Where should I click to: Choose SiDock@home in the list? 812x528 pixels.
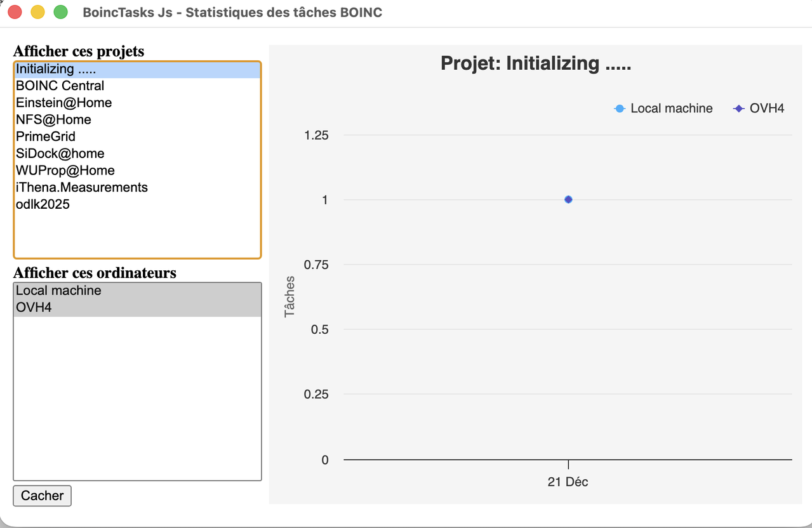[137, 154]
